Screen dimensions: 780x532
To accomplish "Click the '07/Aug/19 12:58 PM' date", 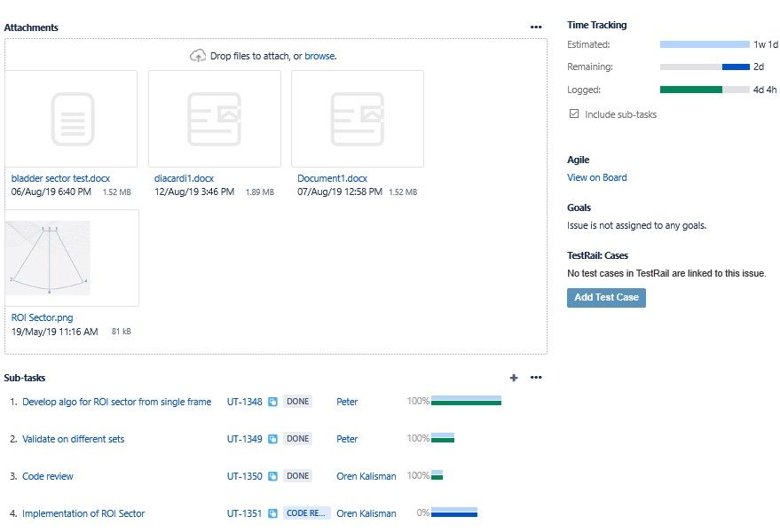I will tap(340, 192).
